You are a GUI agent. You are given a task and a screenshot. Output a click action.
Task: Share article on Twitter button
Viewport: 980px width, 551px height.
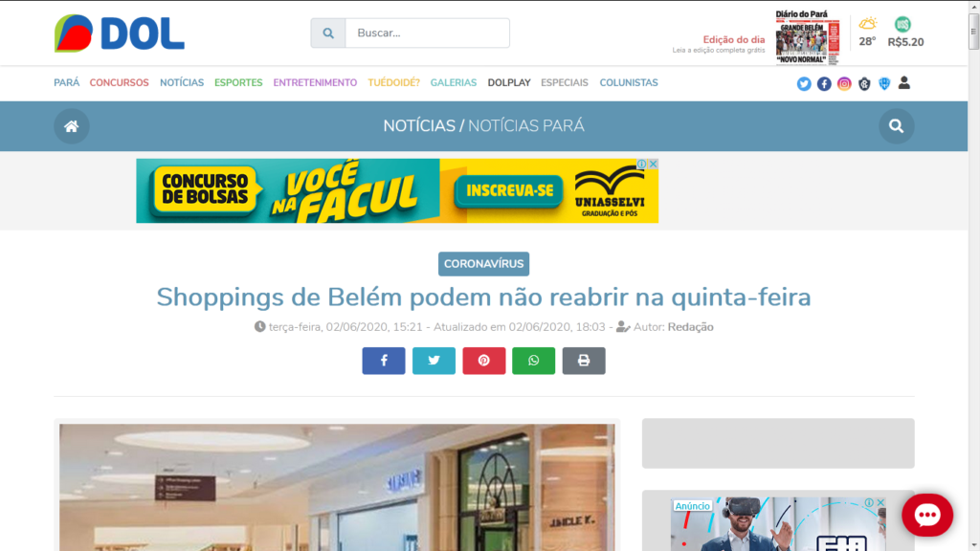pos(434,361)
